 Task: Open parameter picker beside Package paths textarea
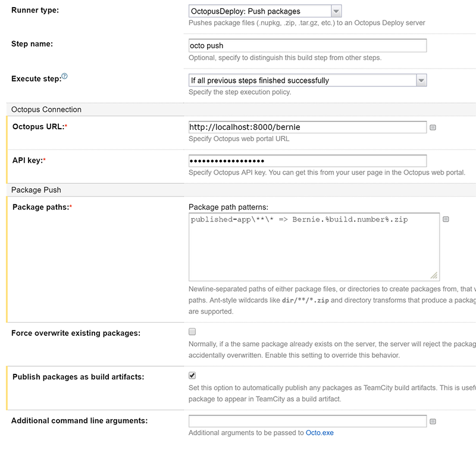(446, 219)
